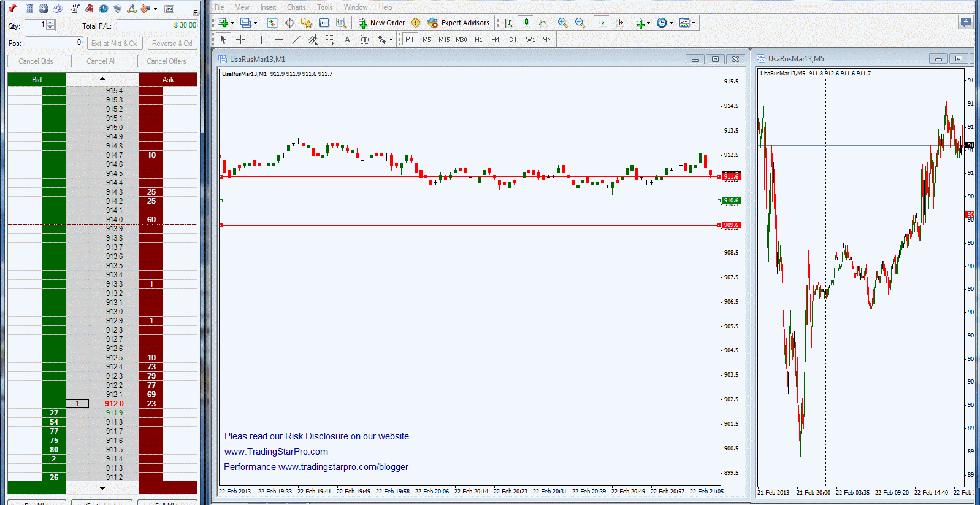Image resolution: width=980 pixels, height=505 pixels.
Task: Click the blue clock icon in DOM panel
Action: click(104, 9)
